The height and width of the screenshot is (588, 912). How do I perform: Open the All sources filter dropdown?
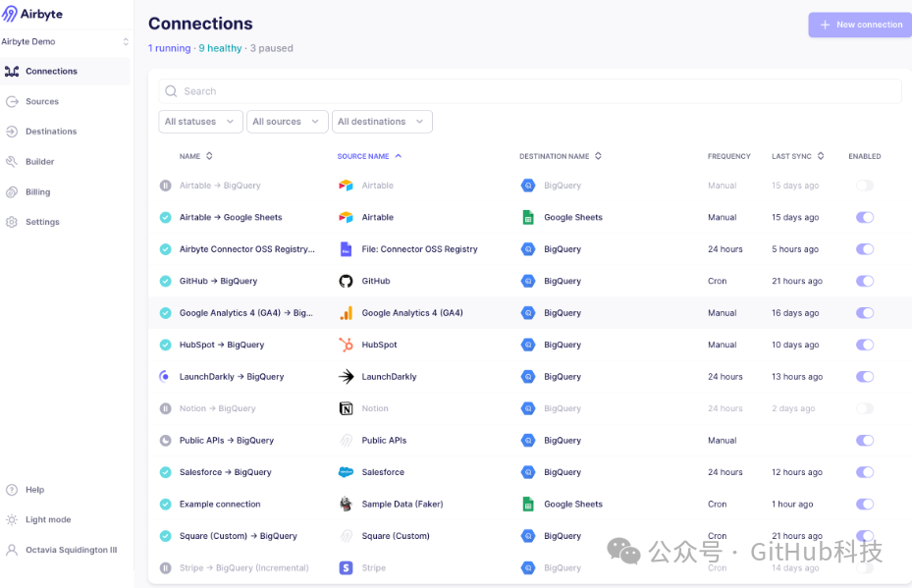288,122
